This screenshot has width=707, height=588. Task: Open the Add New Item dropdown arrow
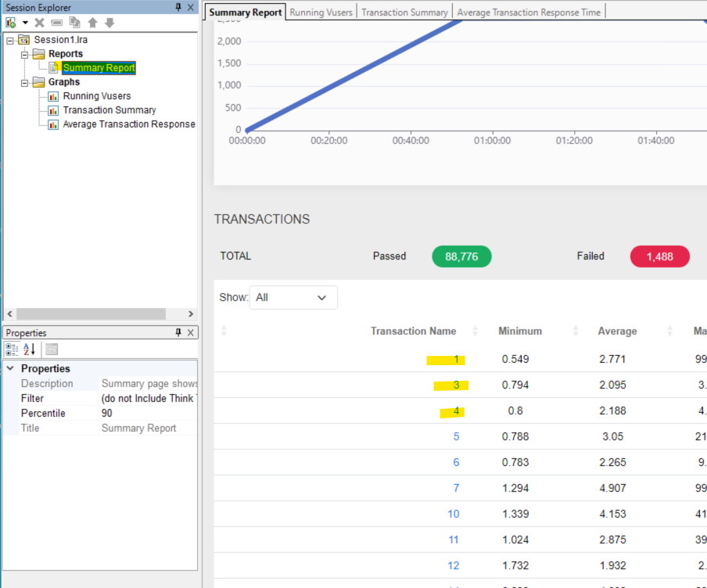[x=25, y=23]
